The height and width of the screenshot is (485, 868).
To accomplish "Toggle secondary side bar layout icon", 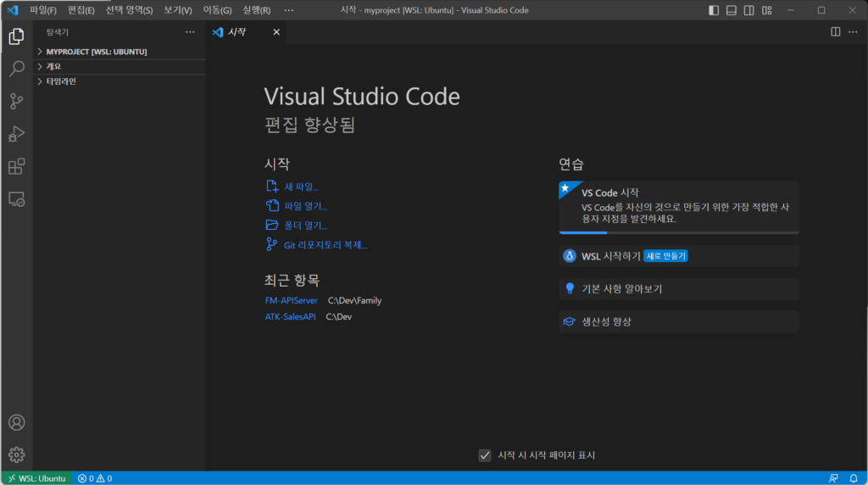I will click(749, 10).
